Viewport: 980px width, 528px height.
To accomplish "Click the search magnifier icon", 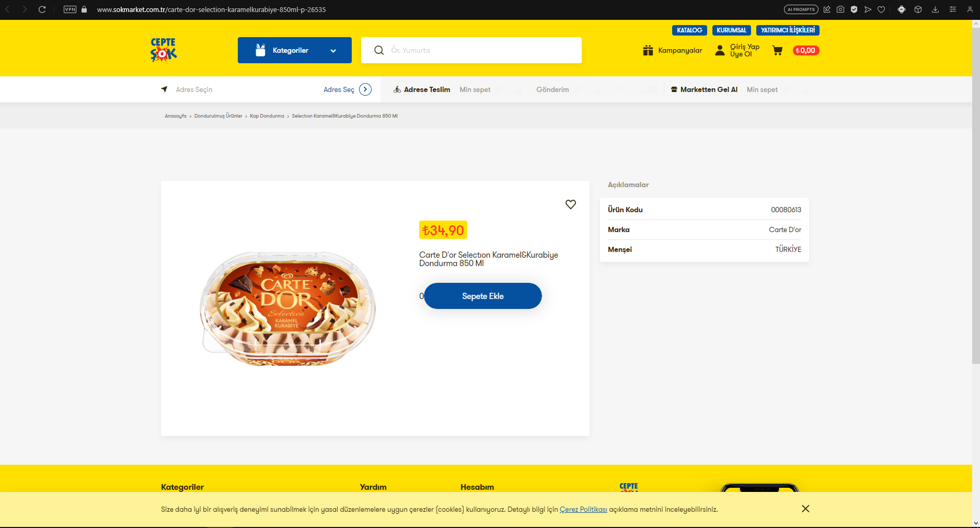I will pos(379,50).
